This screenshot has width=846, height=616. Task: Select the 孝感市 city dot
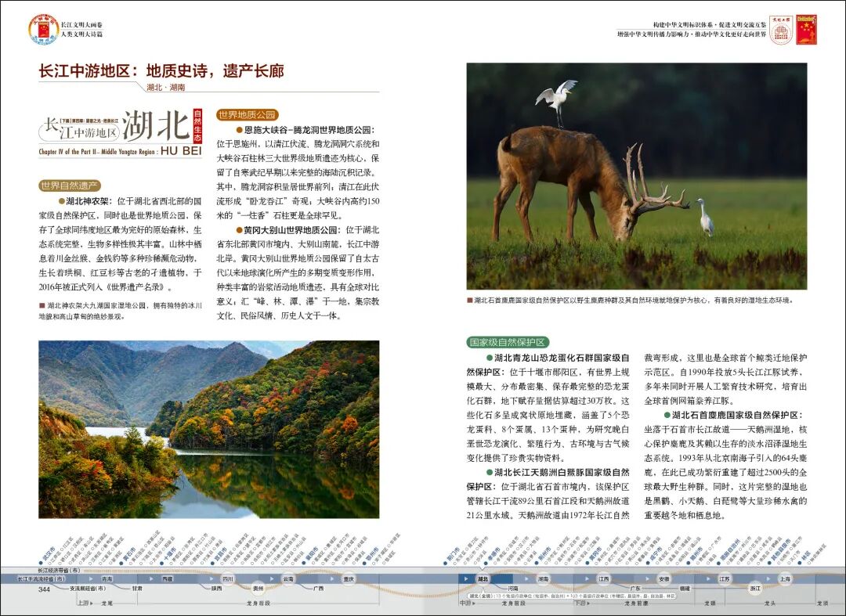click(x=486, y=563)
